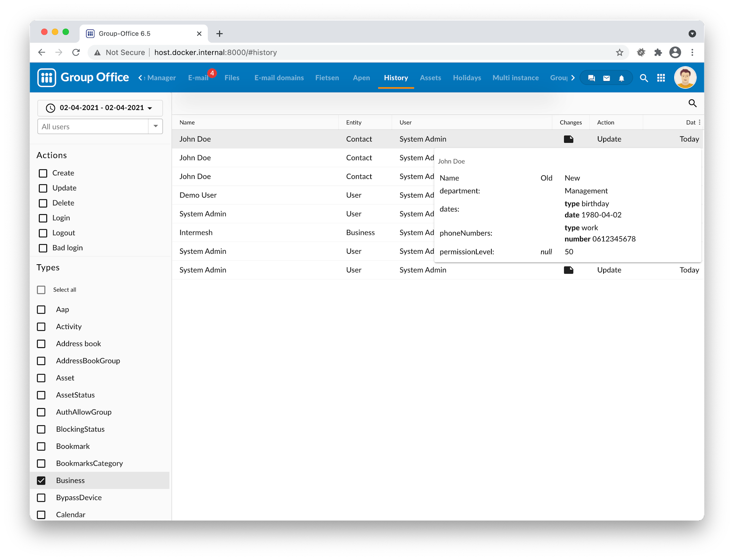The width and height of the screenshot is (734, 560).
Task: Enable the Create action checkbox
Action: coord(43,173)
